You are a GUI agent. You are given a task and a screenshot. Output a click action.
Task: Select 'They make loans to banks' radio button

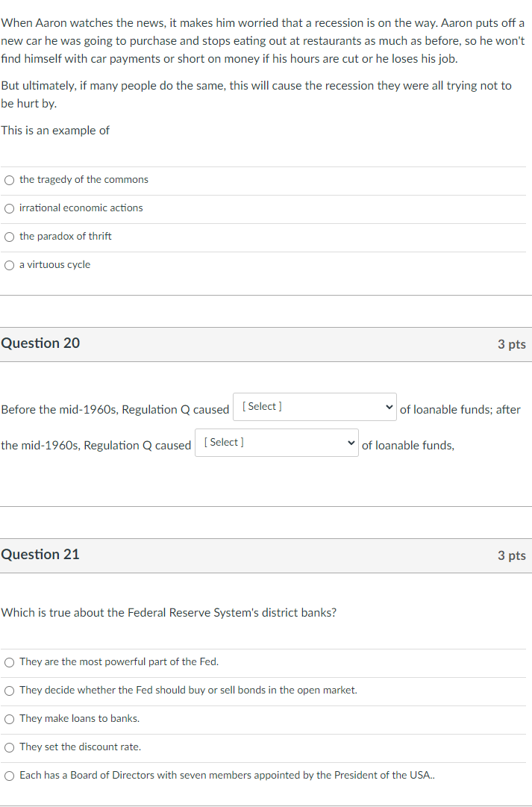(9, 719)
